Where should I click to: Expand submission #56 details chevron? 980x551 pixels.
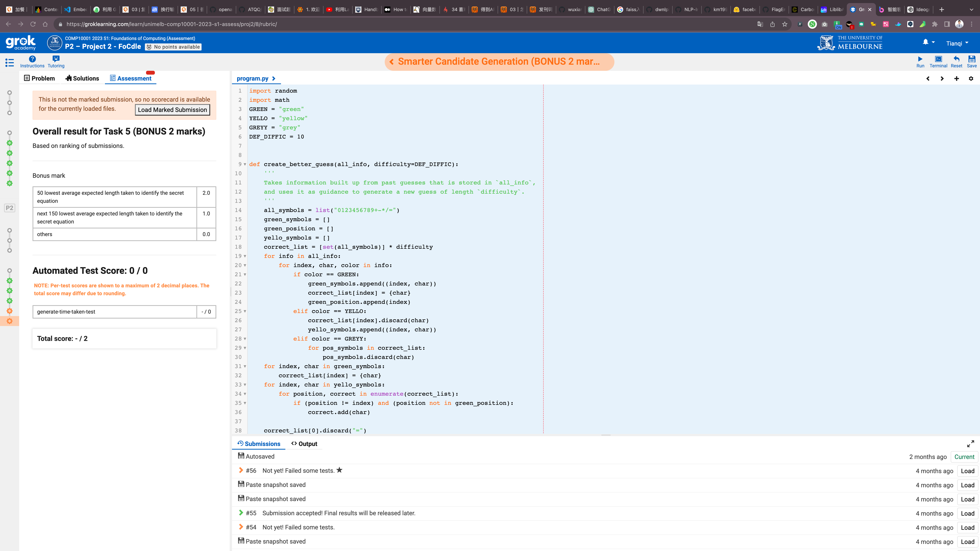click(x=241, y=470)
